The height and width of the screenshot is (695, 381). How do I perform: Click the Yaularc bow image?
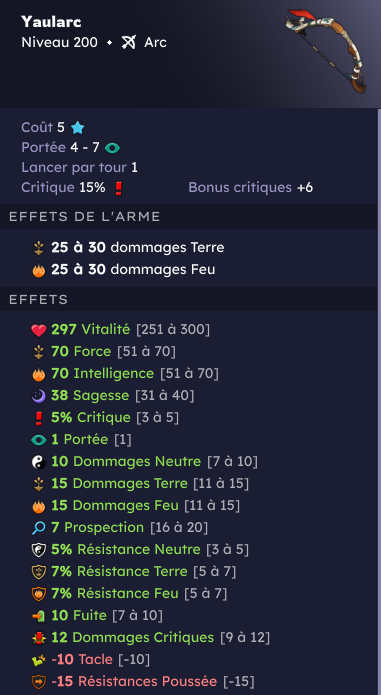[x=327, y=50]
